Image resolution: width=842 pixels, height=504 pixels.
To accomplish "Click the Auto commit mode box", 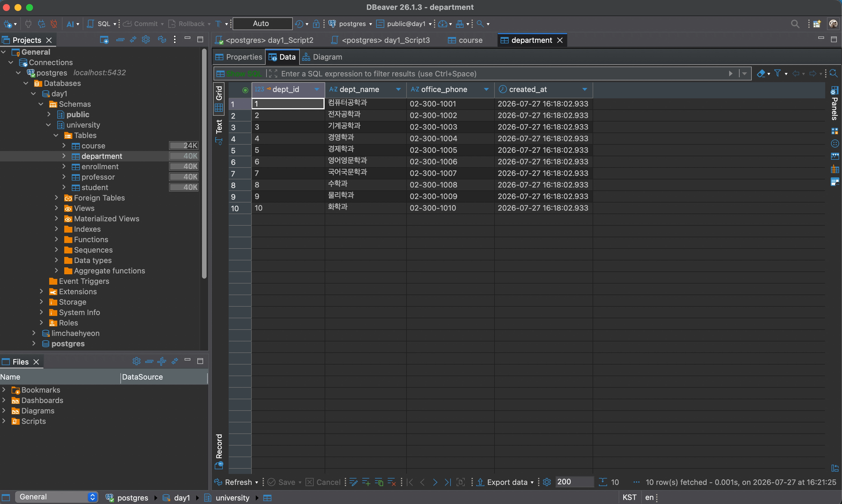I will [262, 23].
